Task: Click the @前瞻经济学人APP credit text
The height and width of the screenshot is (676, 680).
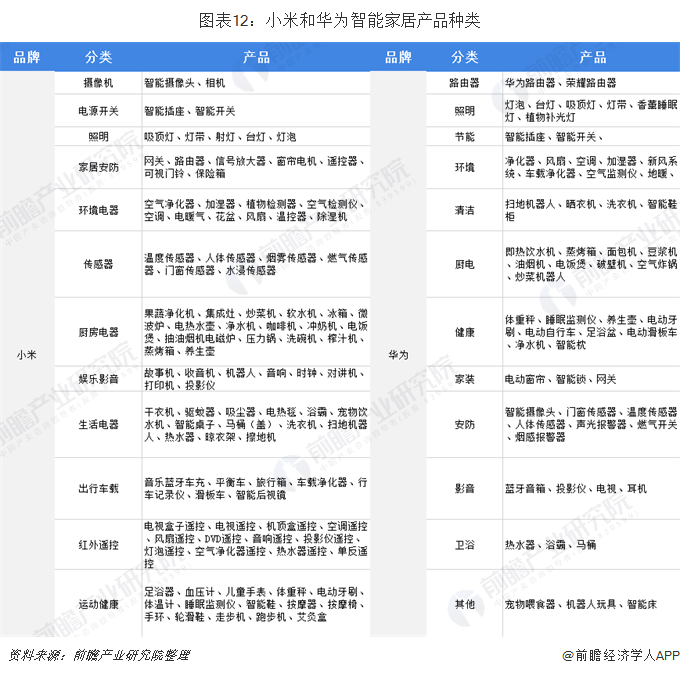Action: tap(621, 656)
